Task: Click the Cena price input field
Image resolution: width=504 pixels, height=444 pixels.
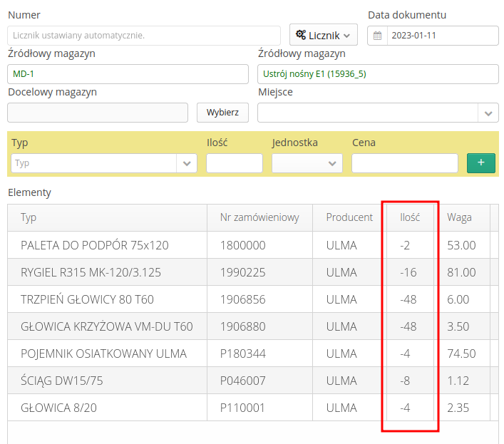Action: pyautogui.click(x=404, y=163)
